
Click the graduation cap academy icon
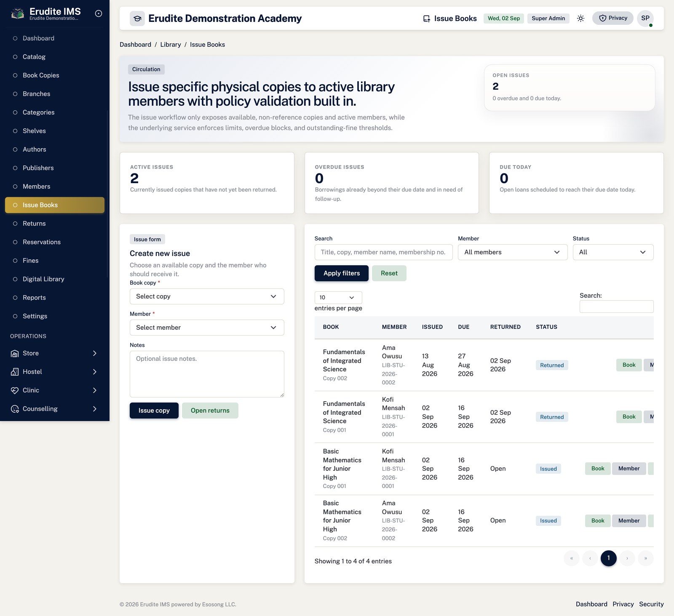(137, 19)
